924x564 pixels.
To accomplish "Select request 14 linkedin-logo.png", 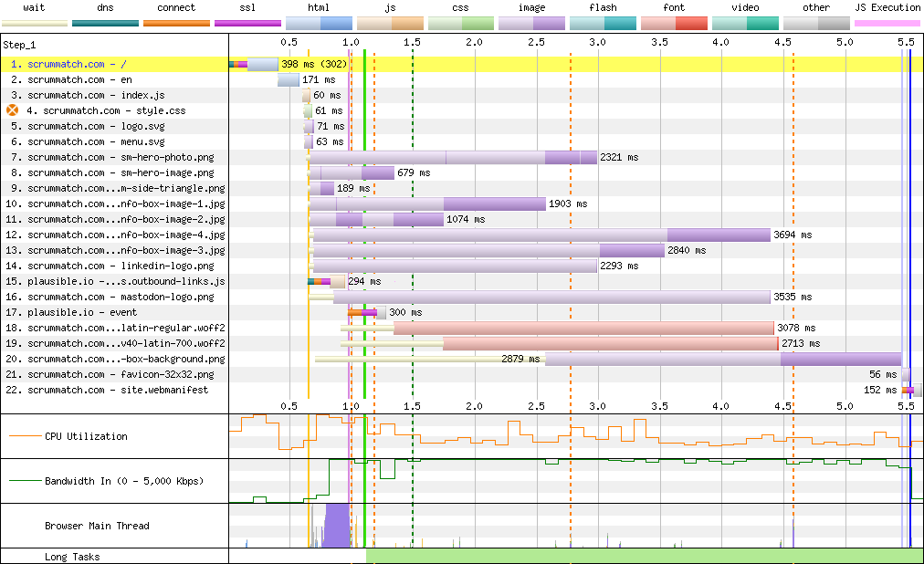I will (x=110, y=266).
